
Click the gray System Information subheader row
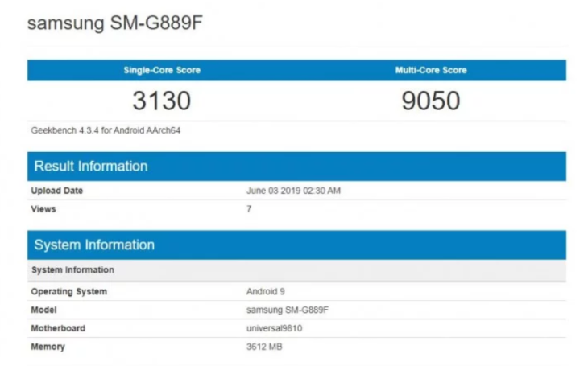pos(72,270)
